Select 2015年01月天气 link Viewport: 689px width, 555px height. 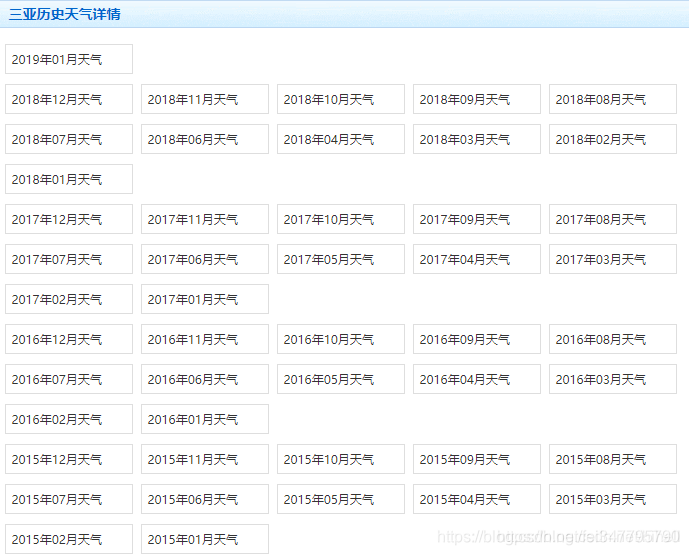click(205, 539)
